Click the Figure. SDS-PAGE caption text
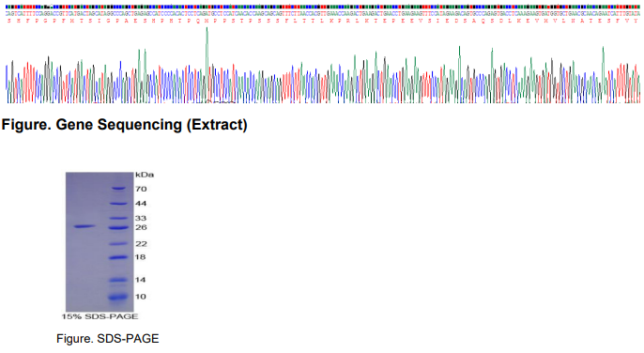This screenshot has width=644, height=353. click(x=108, y=339)
